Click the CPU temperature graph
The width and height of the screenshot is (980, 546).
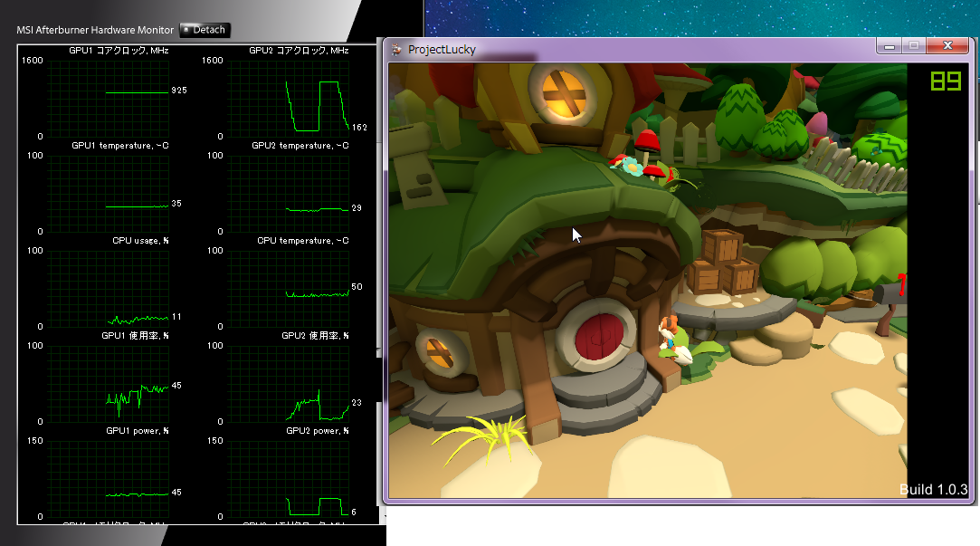click(288, 289)
